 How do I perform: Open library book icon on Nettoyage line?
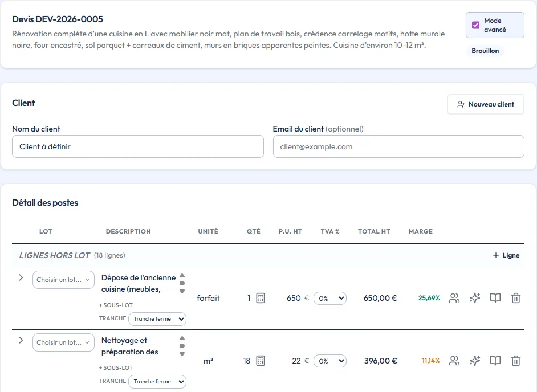point(495,361)
